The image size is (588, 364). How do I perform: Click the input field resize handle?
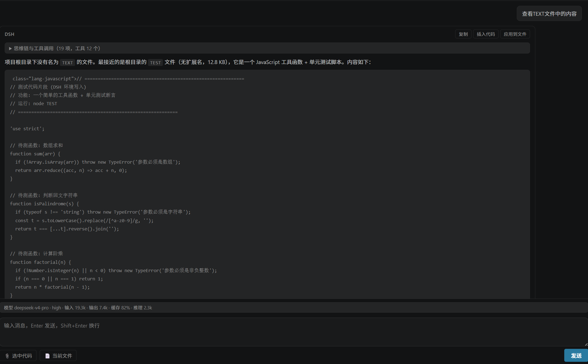(586, 344)
